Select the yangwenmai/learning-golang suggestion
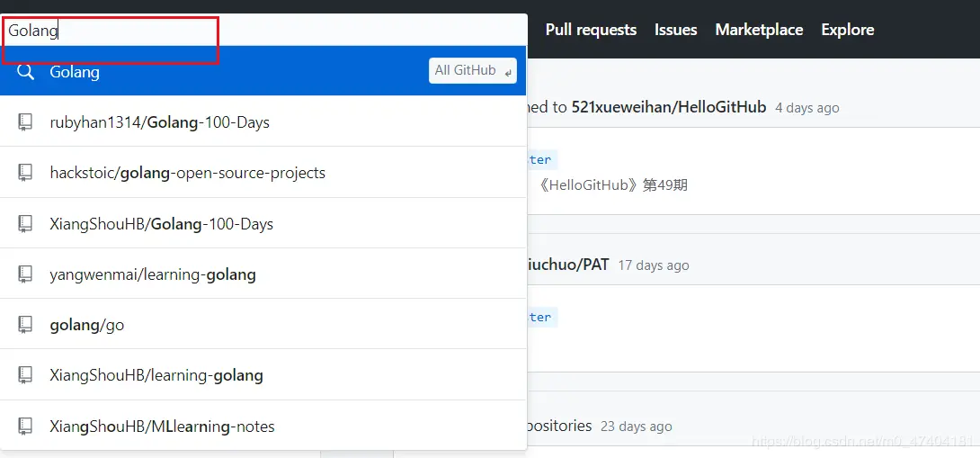 153,274
